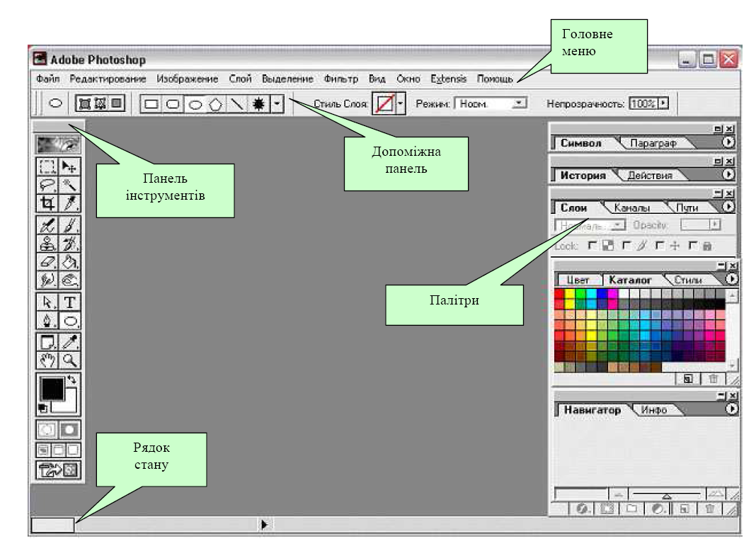Switch to the Стили tab

click(x=687, y=280)
